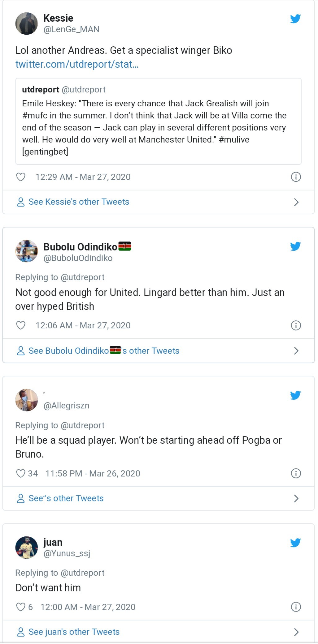Click the info icon on Bubolu's tweet
The height and width of the screenshot is (644, 318).
297,325
